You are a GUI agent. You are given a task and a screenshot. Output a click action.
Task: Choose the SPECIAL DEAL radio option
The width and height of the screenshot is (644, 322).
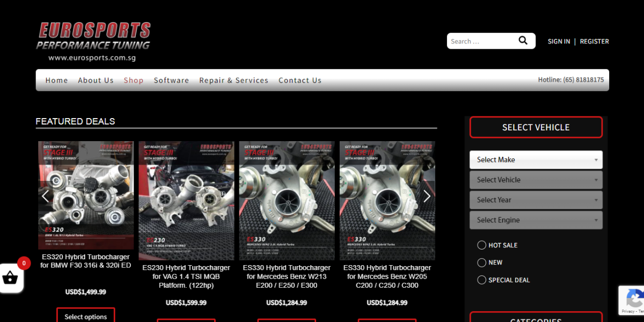[481, 280]
